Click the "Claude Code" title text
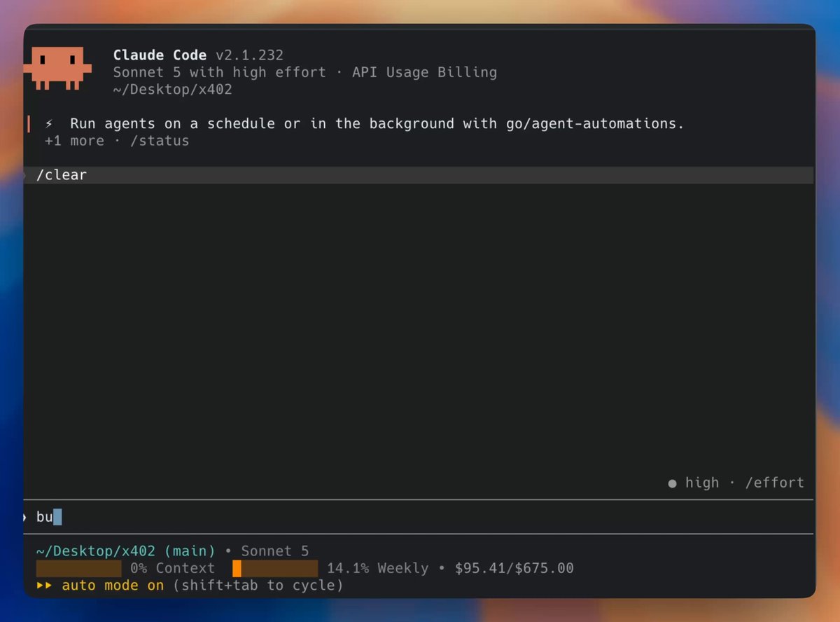Screen dimensions: 840x622 pos(160,55)
